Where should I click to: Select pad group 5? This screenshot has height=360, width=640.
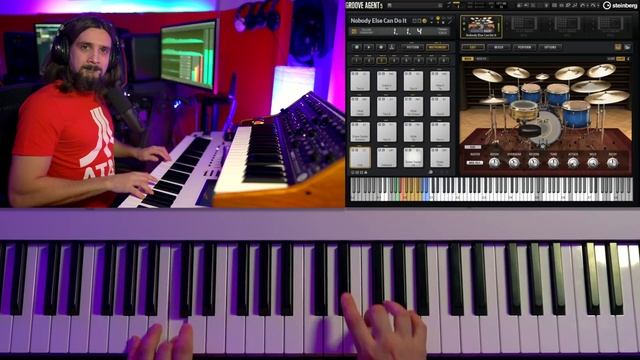click(x=407, y=60)
